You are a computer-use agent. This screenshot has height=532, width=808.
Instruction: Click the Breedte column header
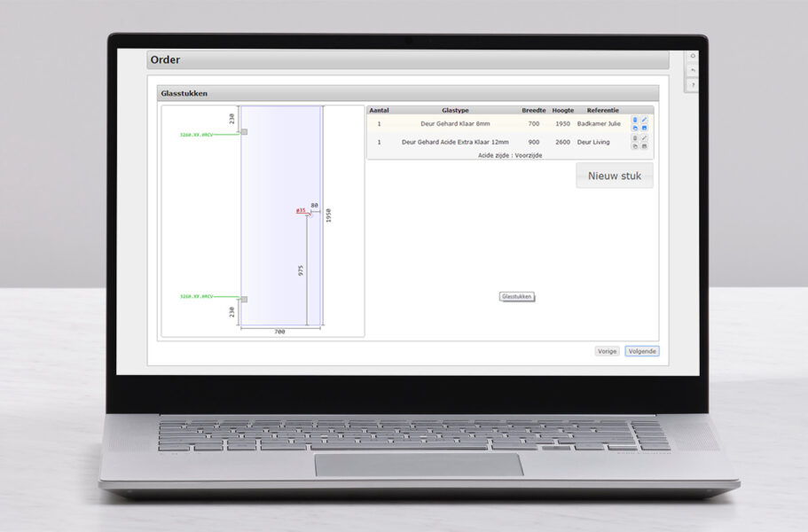pos(533,110)
